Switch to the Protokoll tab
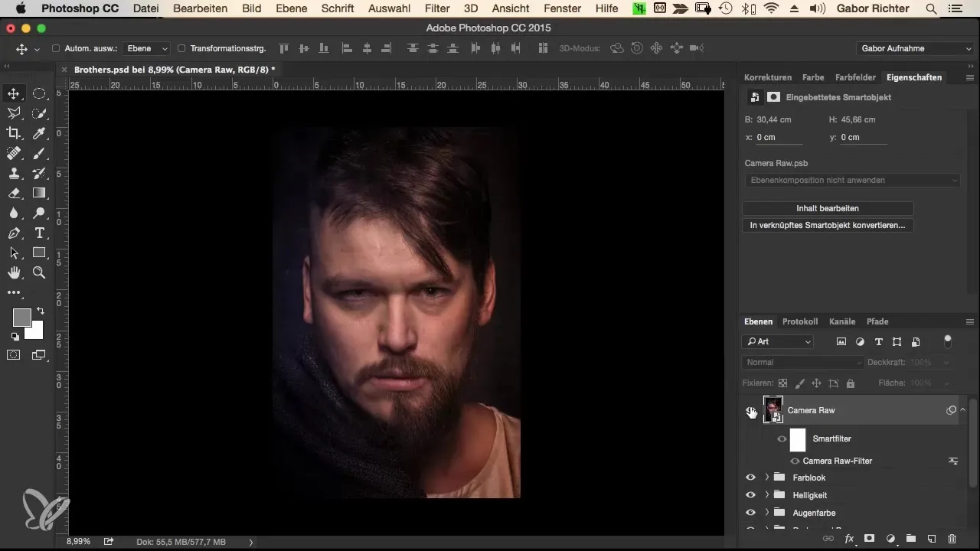Screen dimensions: 980x551 coord(800,321)
